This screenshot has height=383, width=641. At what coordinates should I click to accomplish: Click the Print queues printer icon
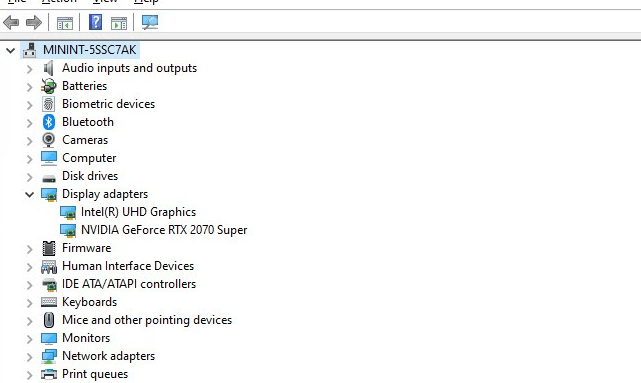(x=49, y=374)
